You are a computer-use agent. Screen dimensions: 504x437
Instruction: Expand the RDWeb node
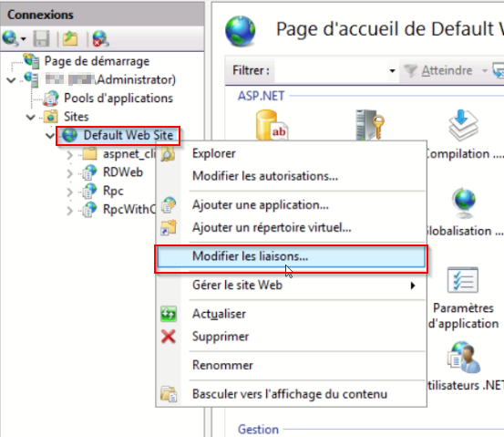coord(70,173)
